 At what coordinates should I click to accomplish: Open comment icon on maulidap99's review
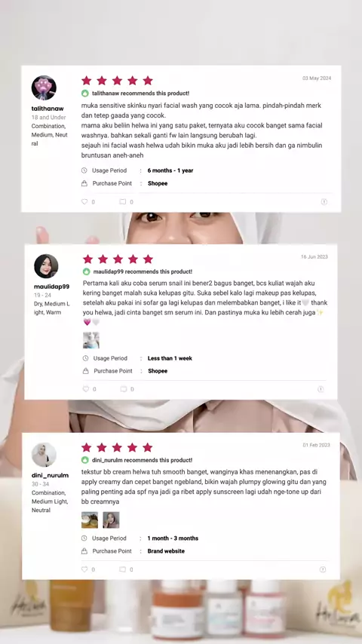click(x=123, y=389)
